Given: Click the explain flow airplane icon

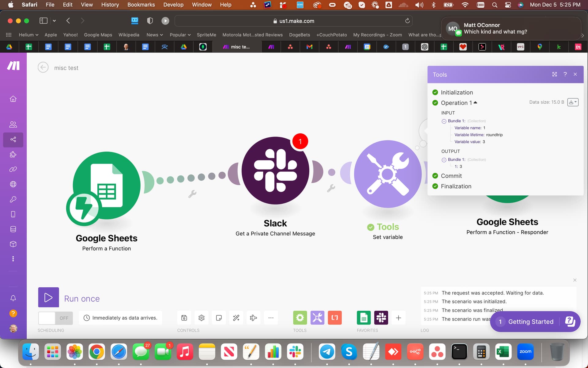Looking at the screenshot, I should click(x=253, y=318).
